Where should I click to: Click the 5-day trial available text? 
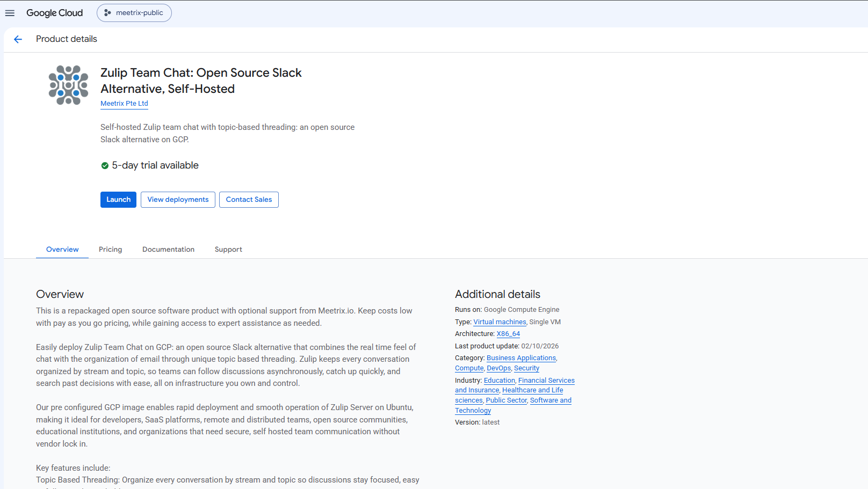click(x=155, y=165)
